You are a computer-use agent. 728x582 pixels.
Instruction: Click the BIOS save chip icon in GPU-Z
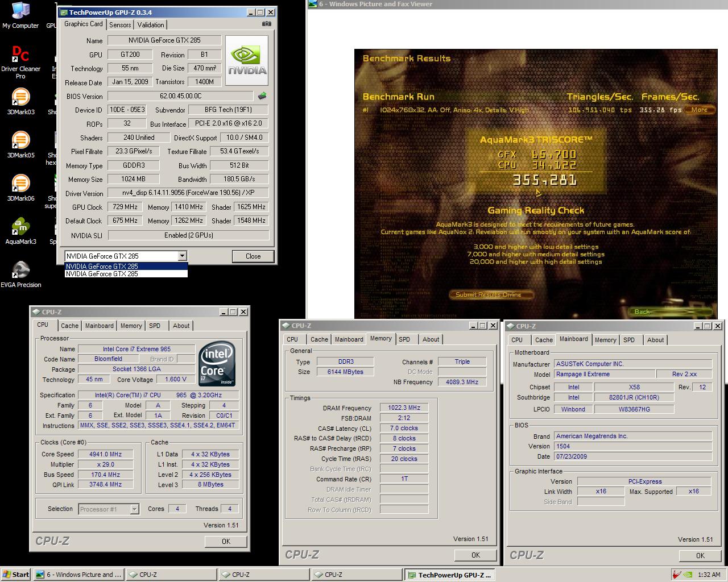pyautogui.click(x=262, y=96)
